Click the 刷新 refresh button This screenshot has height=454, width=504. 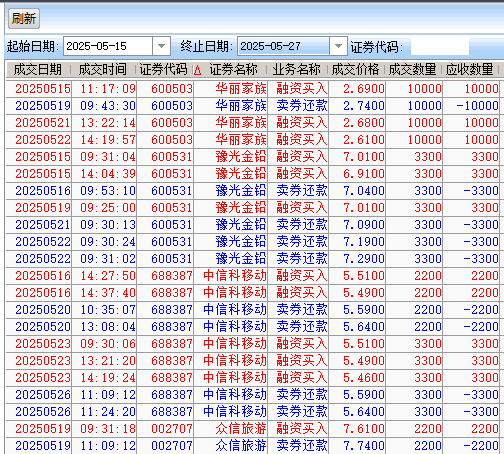point(24,18)
